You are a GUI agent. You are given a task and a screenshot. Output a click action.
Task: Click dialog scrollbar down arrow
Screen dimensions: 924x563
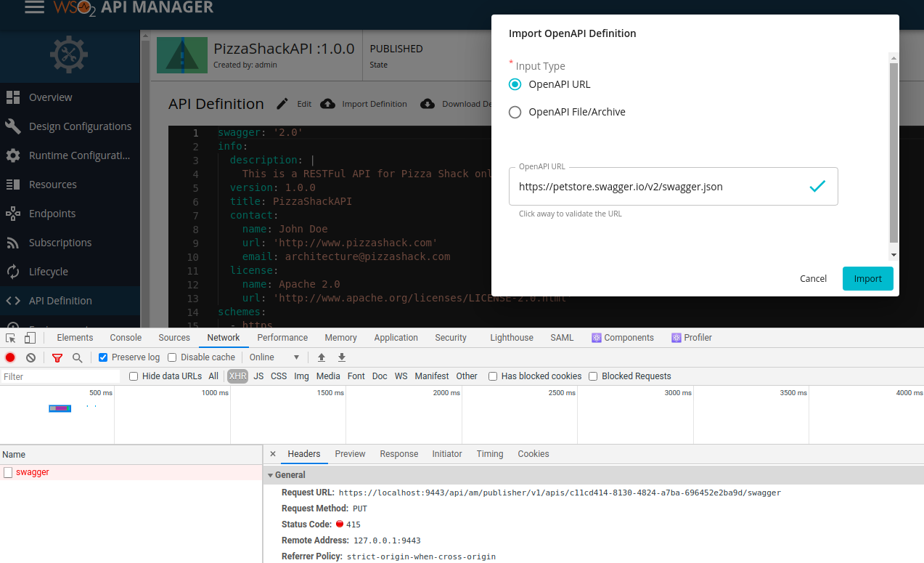(x=894, y=254)
